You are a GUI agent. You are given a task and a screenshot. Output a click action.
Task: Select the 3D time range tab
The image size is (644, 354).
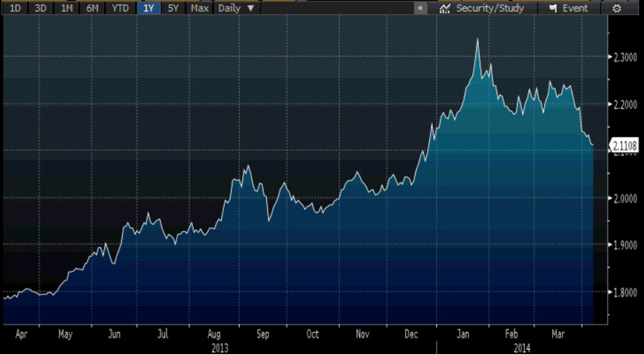(40, 8)
